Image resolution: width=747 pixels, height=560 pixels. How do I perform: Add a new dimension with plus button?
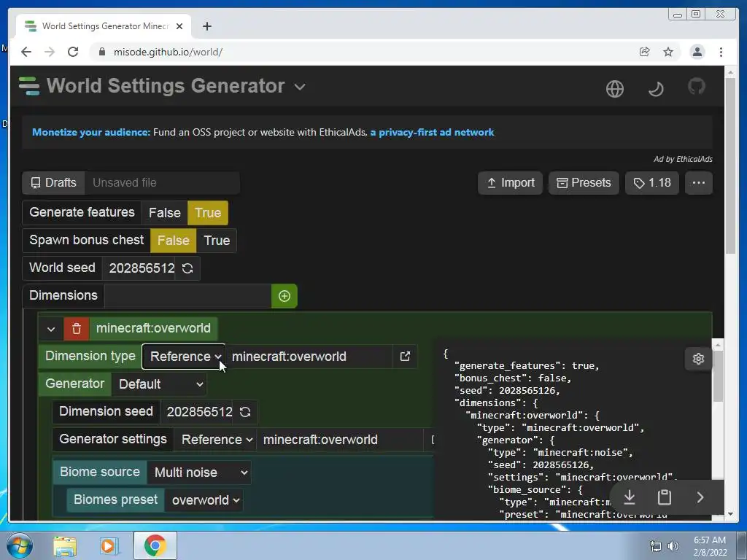285,296
